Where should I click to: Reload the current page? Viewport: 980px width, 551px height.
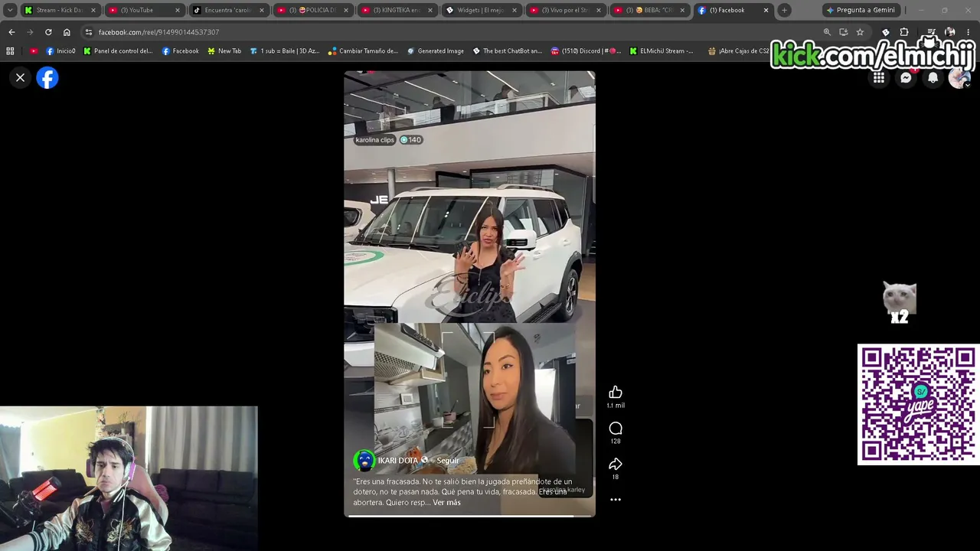click(48, 32)
